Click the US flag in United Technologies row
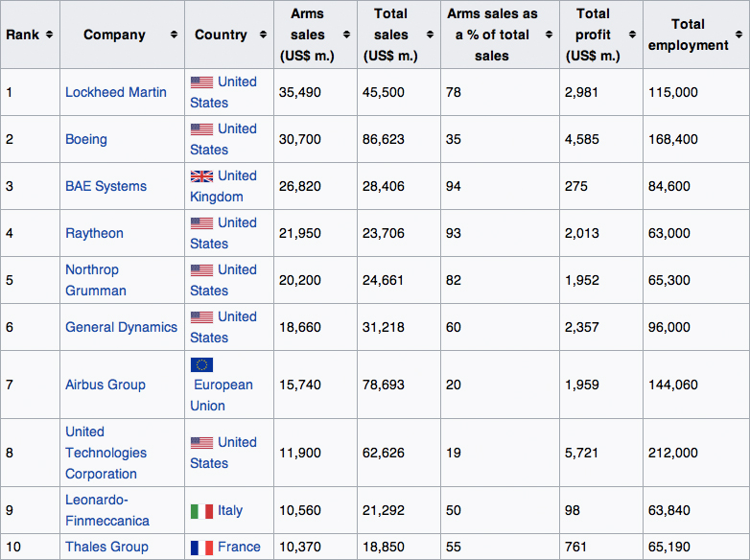Image resolution: width=750 pixels, height=560 pixels. (x=201, y=443)
